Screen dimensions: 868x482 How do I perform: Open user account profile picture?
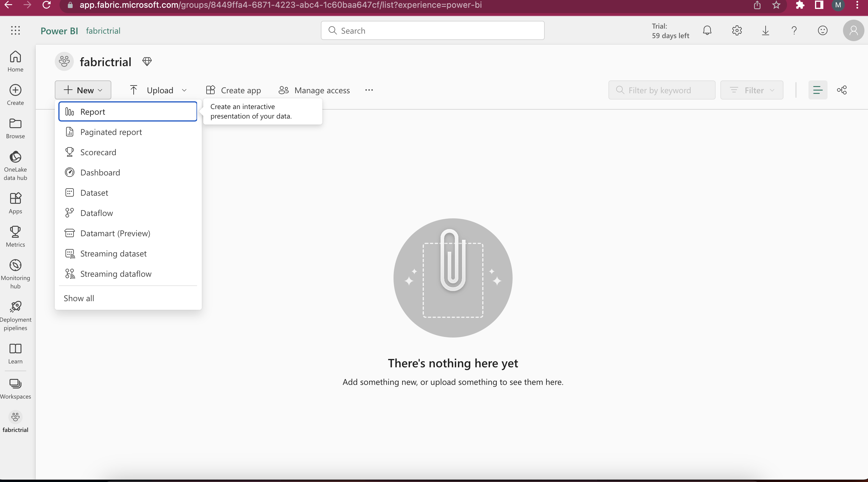[x=853, y=31]
